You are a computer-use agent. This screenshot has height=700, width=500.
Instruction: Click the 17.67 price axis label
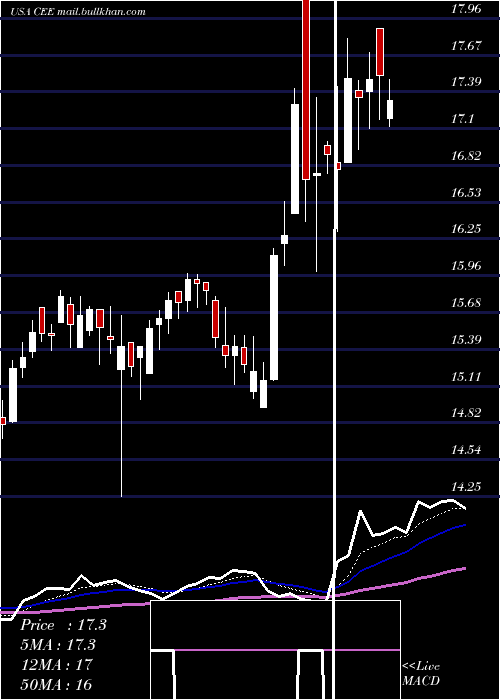pyautogui.click(x=466, y=46)
